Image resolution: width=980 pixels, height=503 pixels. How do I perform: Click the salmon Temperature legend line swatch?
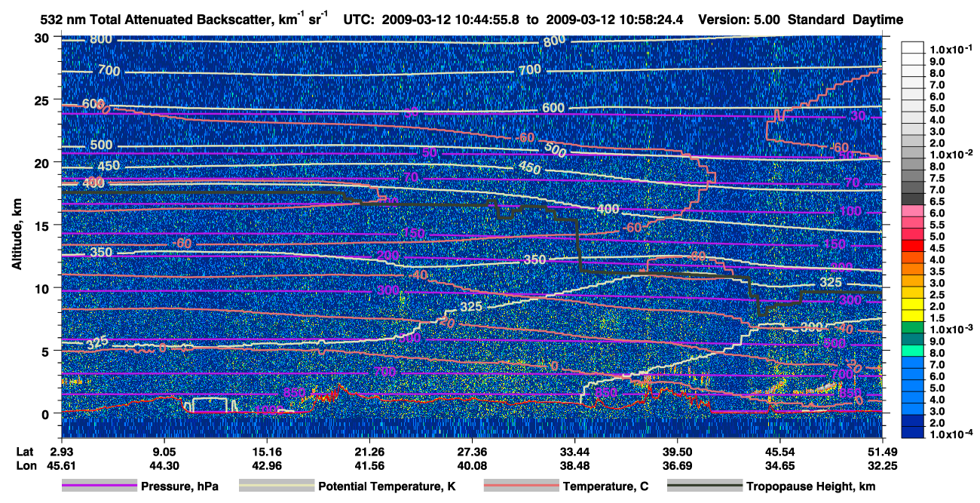[x=520, y=487]
